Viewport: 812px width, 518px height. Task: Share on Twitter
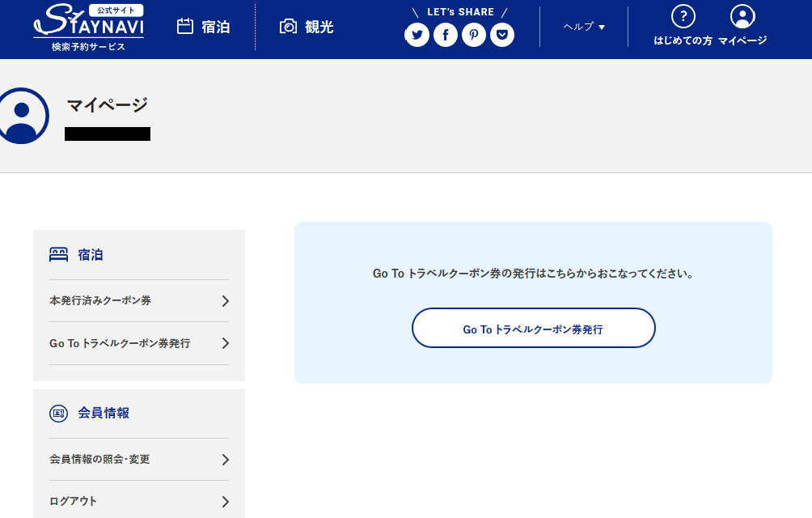417,35
